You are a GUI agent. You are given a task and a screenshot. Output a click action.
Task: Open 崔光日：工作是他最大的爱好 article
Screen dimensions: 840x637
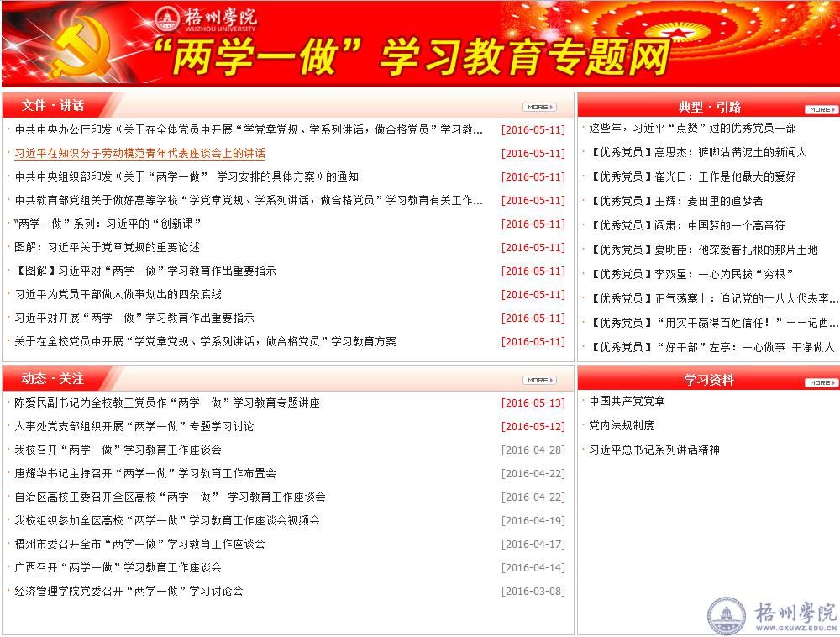point(692,176)
